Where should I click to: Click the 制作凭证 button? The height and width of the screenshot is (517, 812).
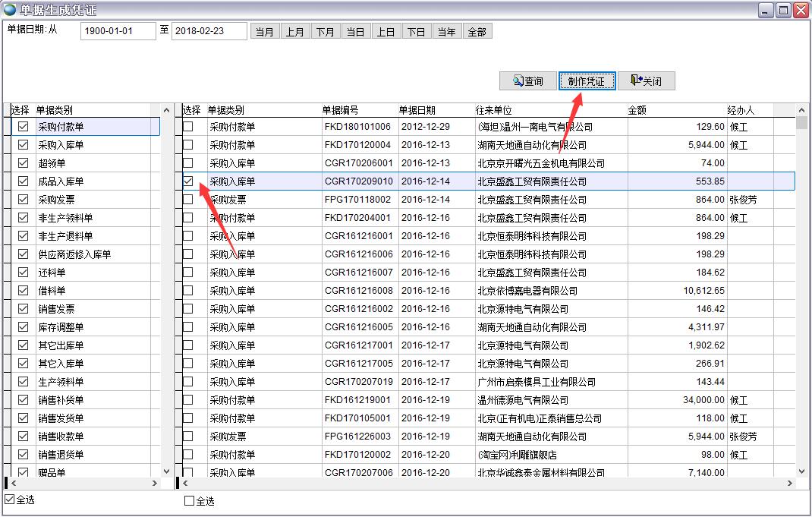pos(587,81)
